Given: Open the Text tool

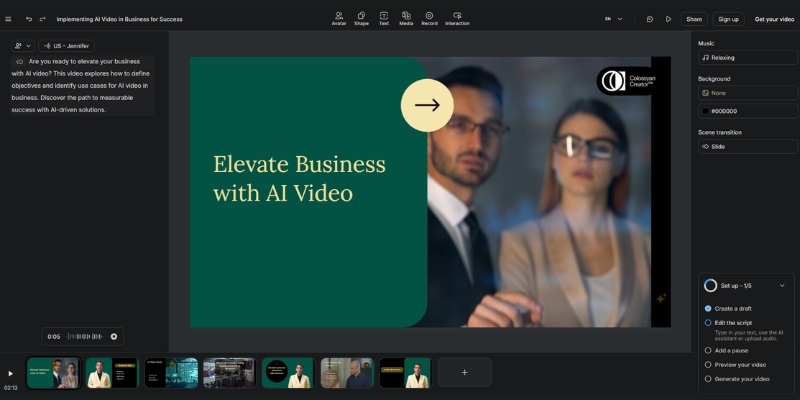Looking at the screenshot, I should pos(384,19).
